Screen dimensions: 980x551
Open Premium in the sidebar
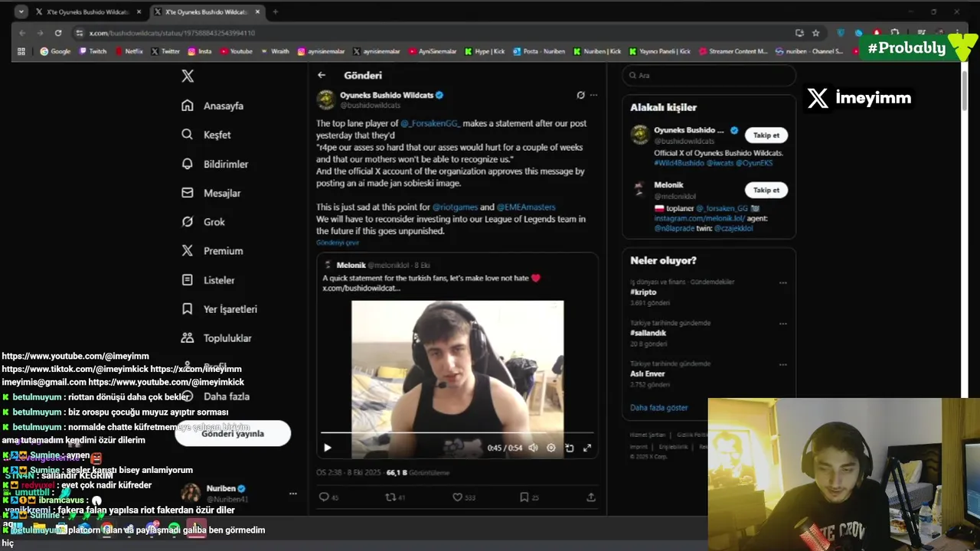212,251
